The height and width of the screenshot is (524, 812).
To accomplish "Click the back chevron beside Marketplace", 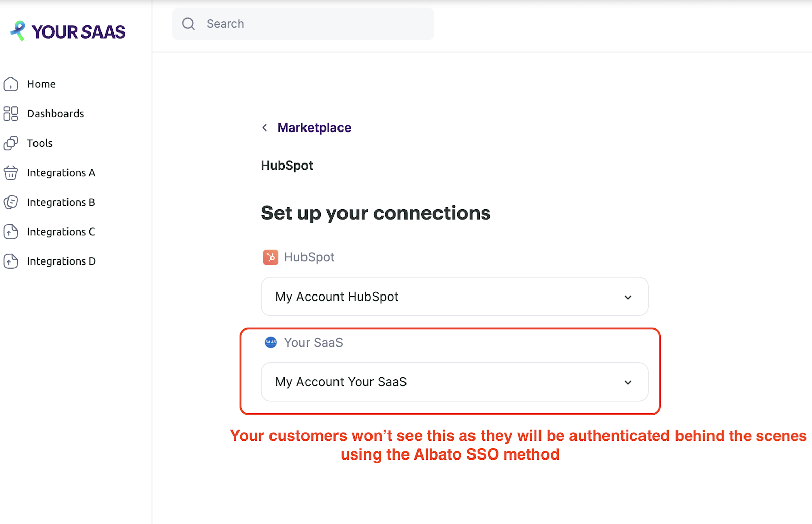I will (265, 128).
